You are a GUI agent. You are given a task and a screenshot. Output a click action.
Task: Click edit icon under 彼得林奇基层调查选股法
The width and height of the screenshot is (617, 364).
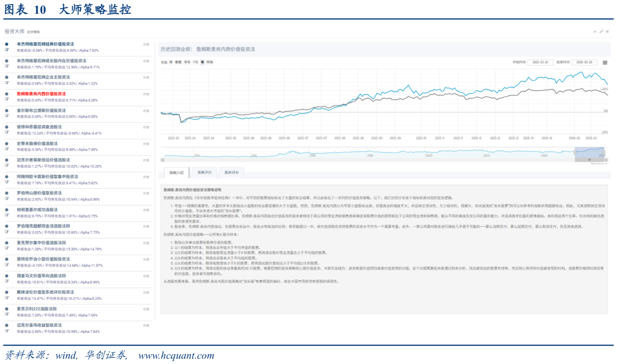point(7,133)
